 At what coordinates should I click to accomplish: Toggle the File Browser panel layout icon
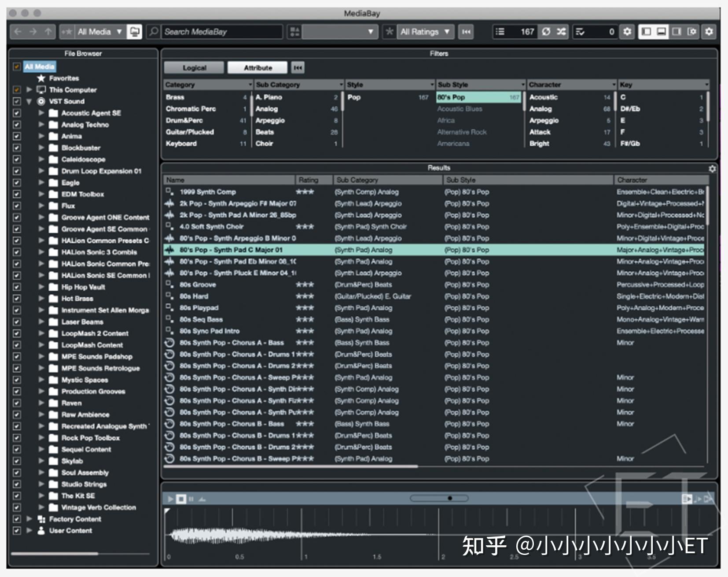tap(647, 32)
